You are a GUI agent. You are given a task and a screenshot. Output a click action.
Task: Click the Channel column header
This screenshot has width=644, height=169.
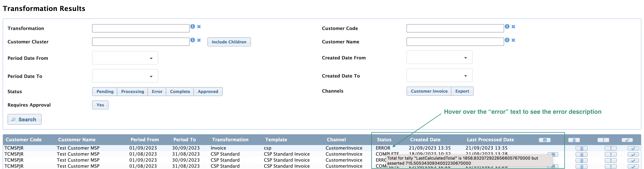[336, 140]
